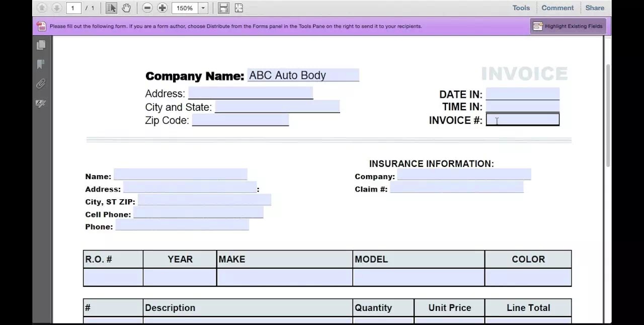Open the Share pane
This screenshot has width=644, height=325.
[x=595, y=8]
